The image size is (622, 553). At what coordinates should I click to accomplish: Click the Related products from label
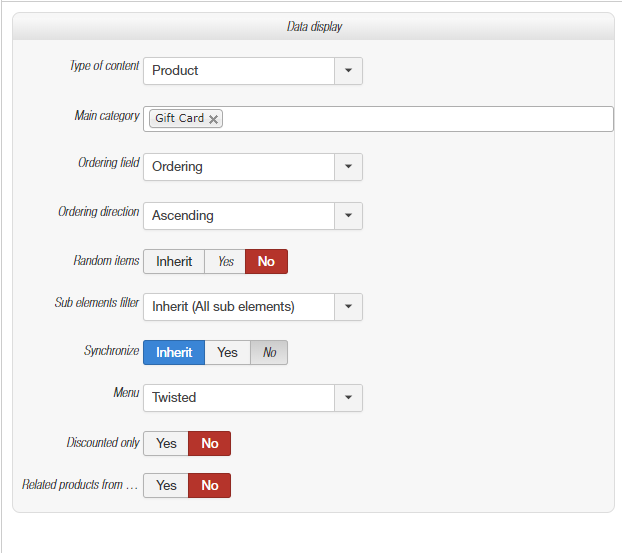coord(80,485)
